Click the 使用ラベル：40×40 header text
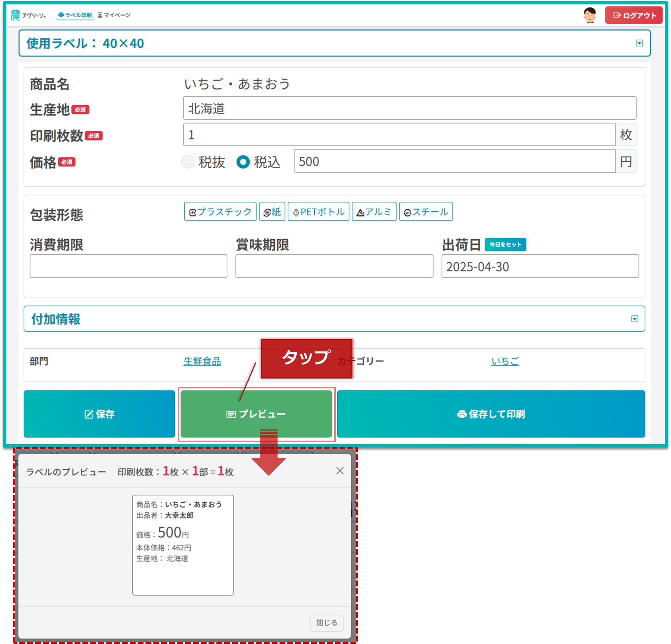671x644 pixels. click(85, 43)
